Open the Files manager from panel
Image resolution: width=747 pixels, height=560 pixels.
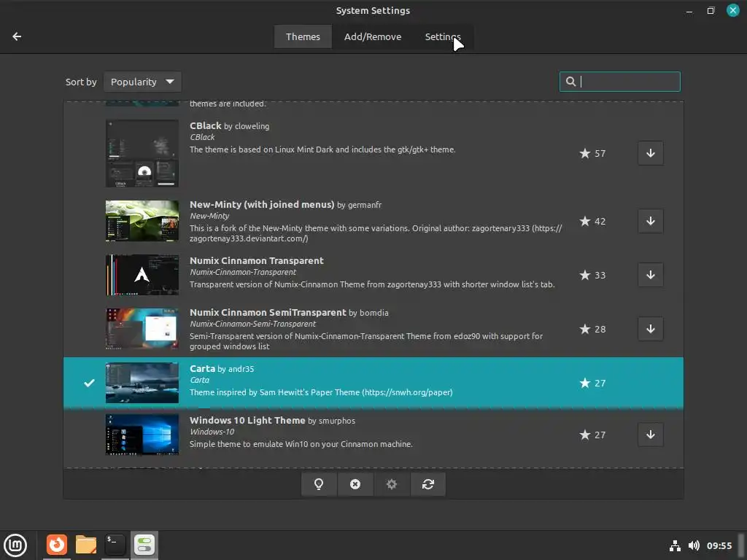point(86,545)
